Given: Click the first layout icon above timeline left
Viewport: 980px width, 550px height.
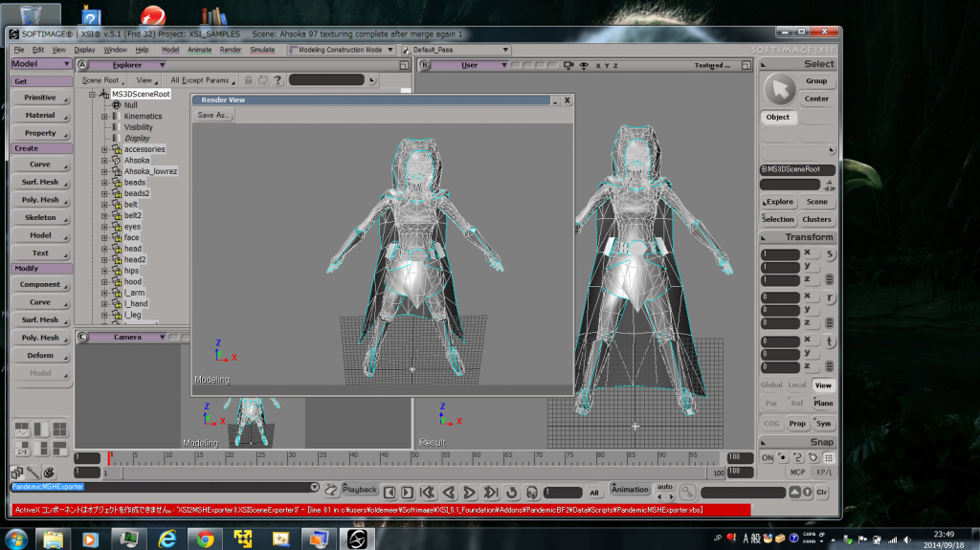Looking at the screenshot, I should [x=22, y=429].
